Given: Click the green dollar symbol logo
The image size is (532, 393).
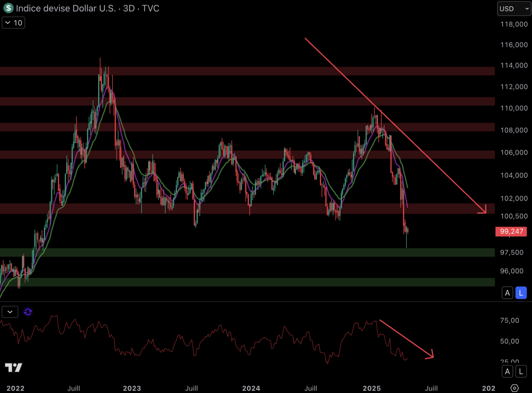Looking at the screenshot, I should (8, 8).
